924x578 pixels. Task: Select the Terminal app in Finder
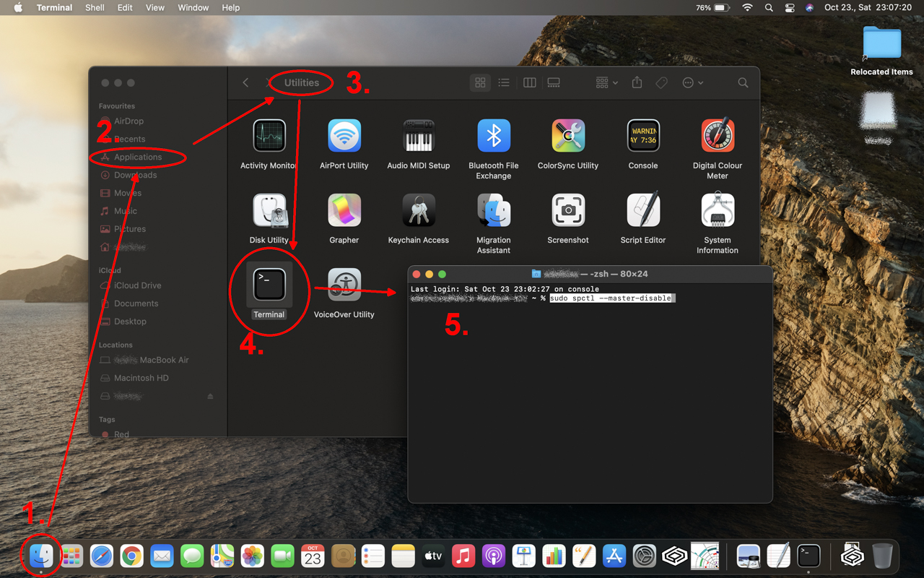(x=269, y=285)
